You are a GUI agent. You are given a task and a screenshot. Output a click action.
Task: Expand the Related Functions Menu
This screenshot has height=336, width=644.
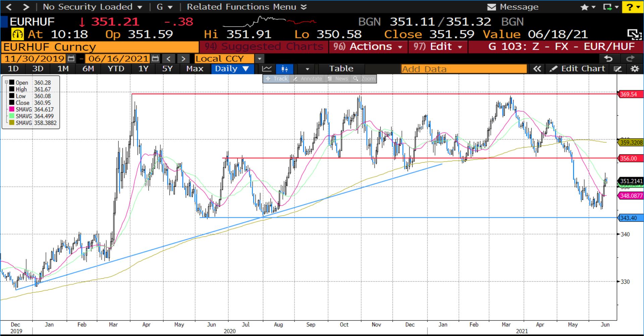tap(247, 7)
